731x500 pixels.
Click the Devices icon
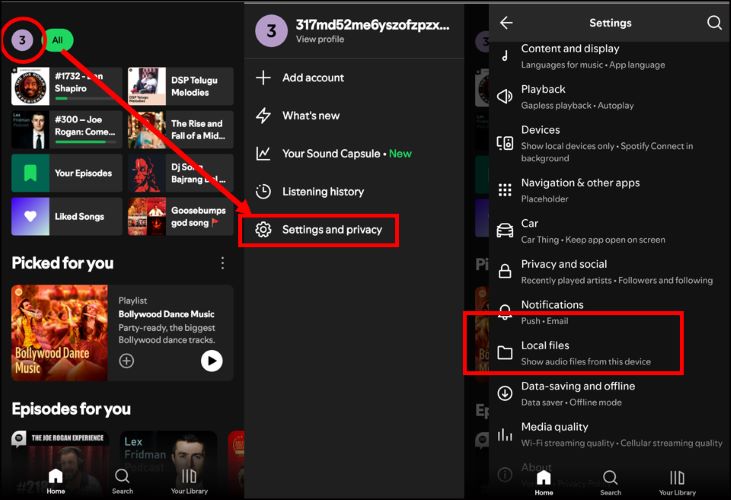pyautogui.click(x=505, y=144)
